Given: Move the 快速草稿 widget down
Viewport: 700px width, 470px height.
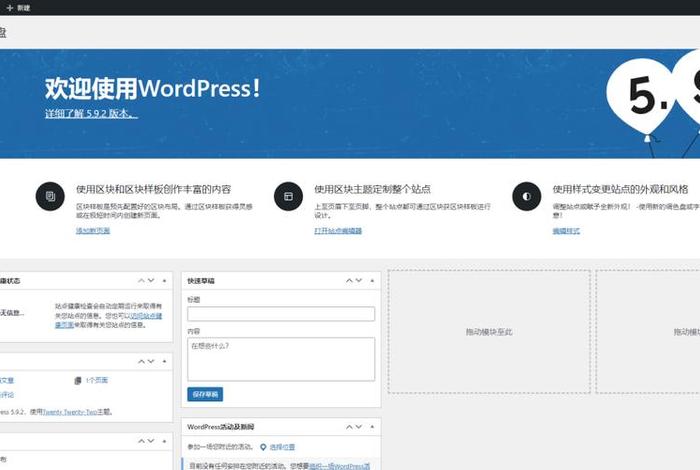Looking at the screenshot, I should pos(359,281).
